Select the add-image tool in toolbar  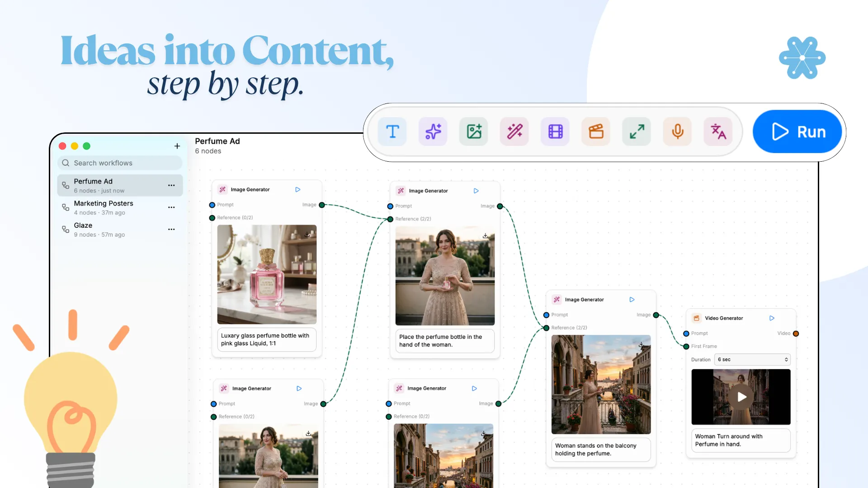(x=474, y=132)
